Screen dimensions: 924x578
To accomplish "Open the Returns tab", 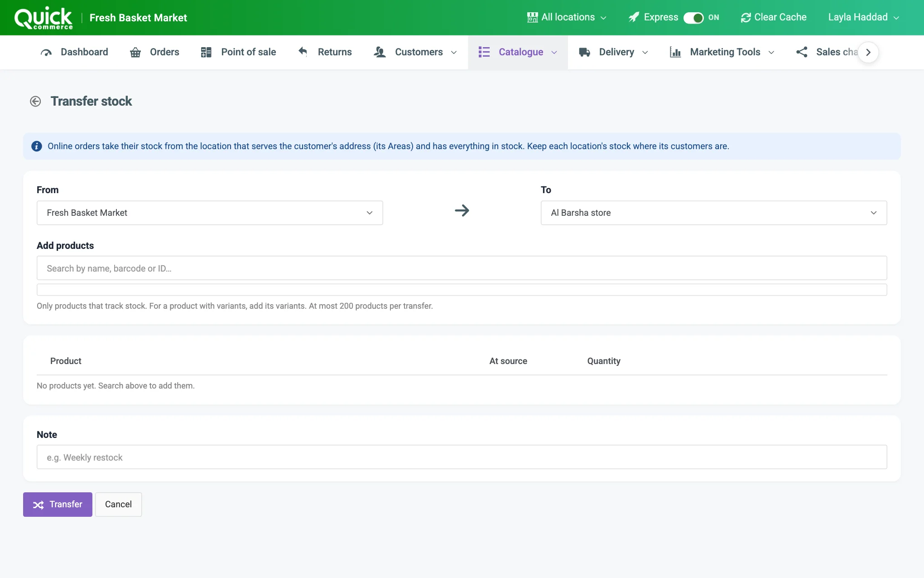I will [324, 52].
